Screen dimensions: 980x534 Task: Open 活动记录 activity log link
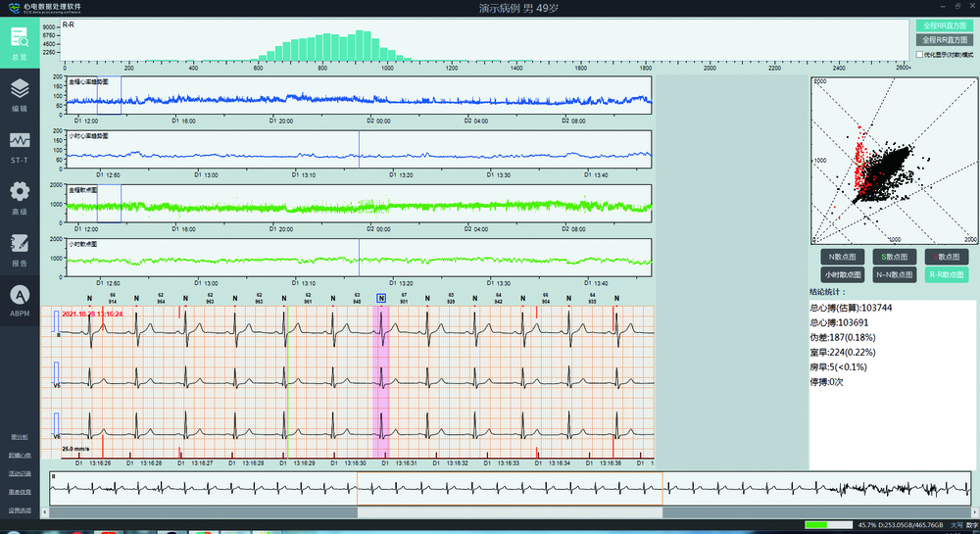(x=20, y=473)
